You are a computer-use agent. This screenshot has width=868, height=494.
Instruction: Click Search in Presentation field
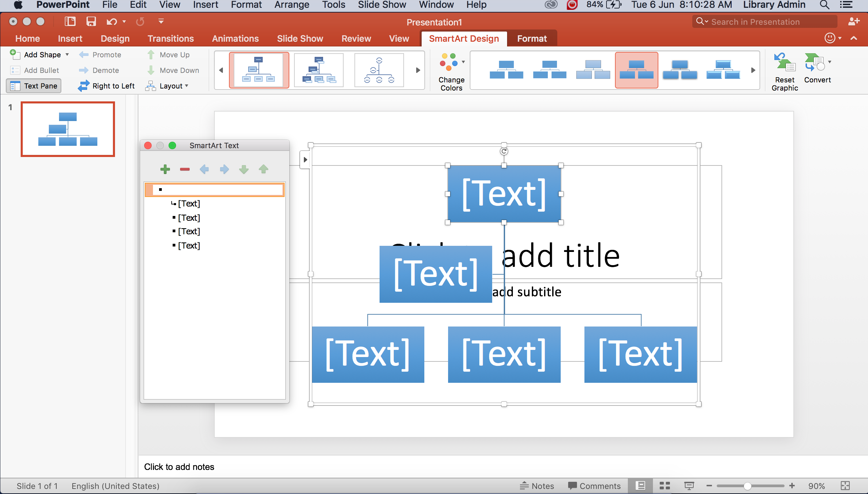(764, 22)
